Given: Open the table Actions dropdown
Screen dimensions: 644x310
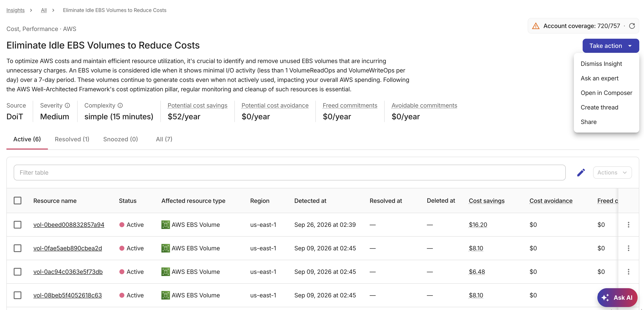Looking at the screenshot, I should coord(612,173).
